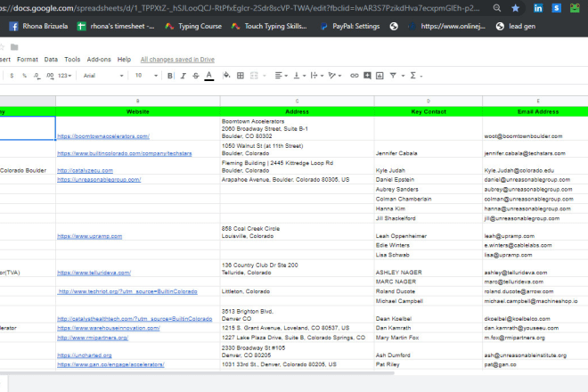Click the insert link icon

(354, 76)
